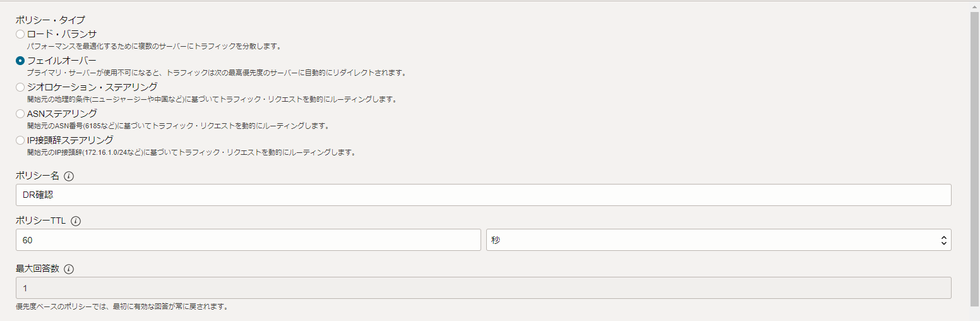
Task: Open the 秒 time unit dropdown
Action: pyautogui.click(x=719, y=240)
